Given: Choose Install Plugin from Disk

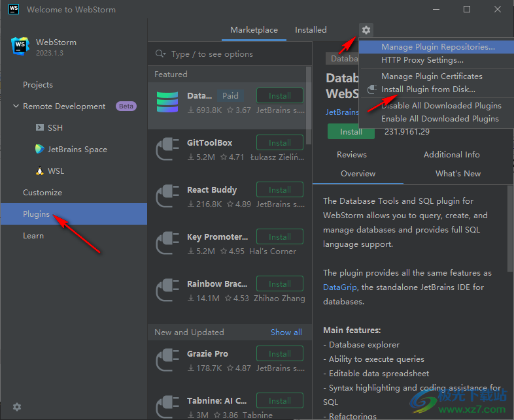Looking at the screenshot, I should [436, 89].
